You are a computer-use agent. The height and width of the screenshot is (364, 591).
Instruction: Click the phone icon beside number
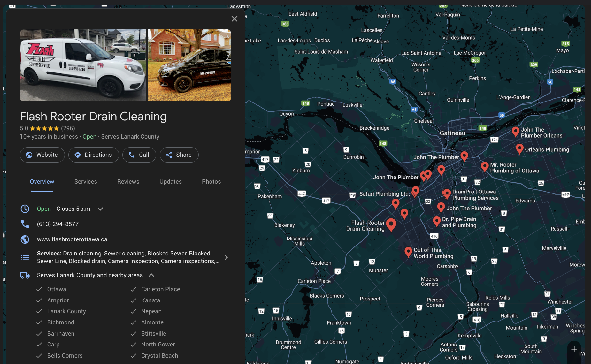pyautogui.click(x=25, y=224)
